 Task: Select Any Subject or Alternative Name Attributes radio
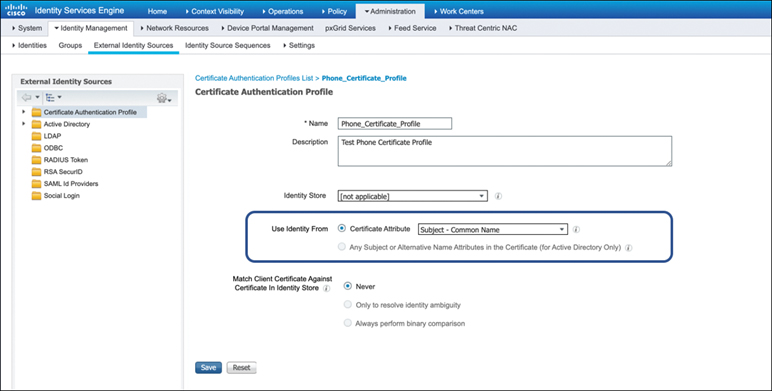342,247
